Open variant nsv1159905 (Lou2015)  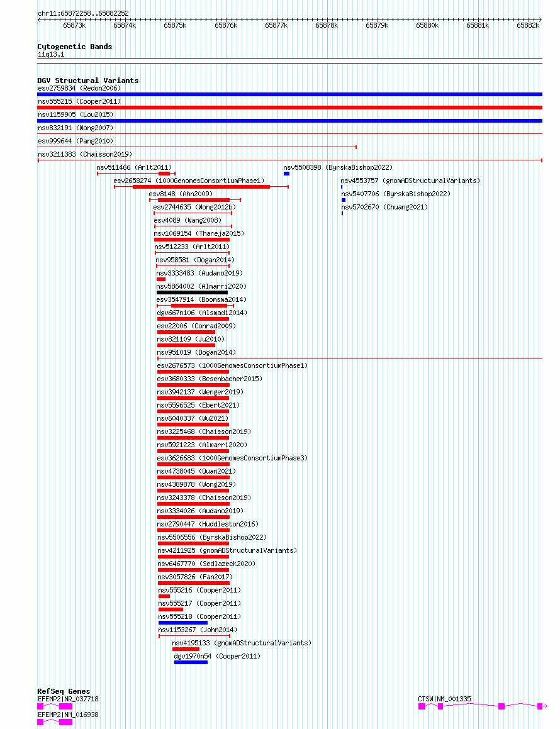76,115
